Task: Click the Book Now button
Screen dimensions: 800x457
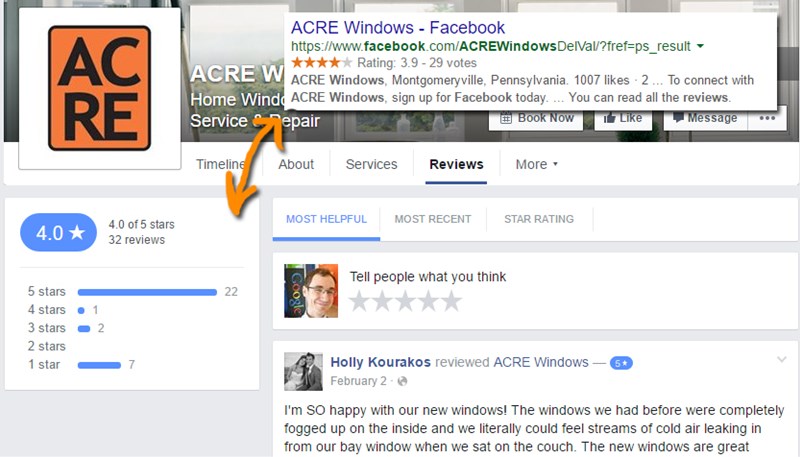Action: pos(537,117)
